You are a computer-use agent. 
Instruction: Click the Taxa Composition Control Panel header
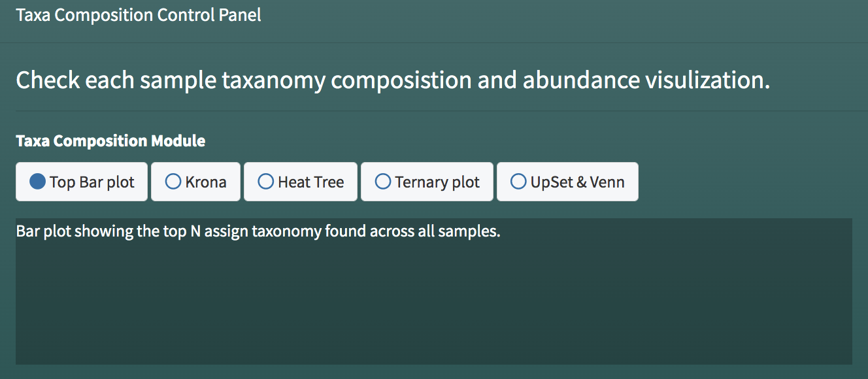[139, 15]
